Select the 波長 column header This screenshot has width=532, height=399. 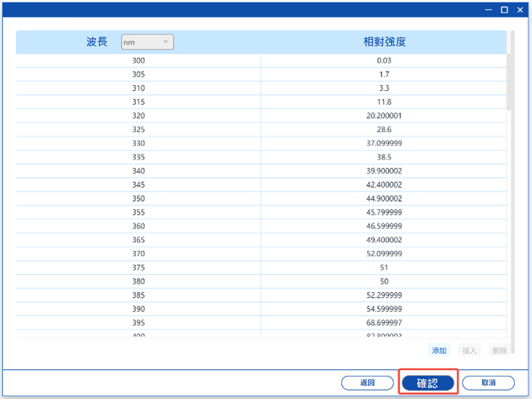pos(97,42)
